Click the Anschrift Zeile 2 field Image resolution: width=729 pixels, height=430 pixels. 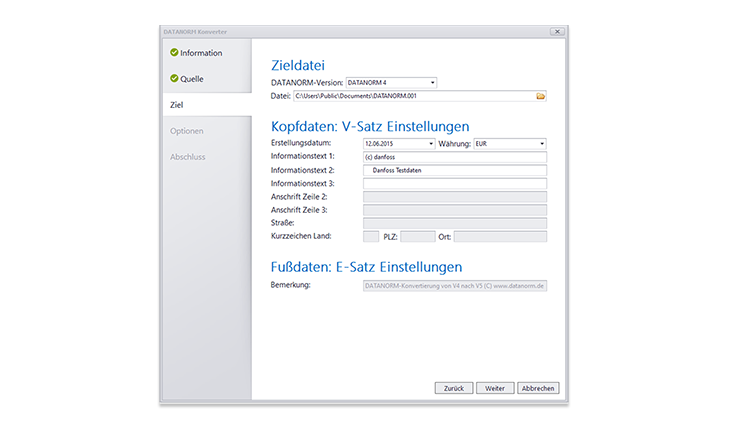click(454, 197)
